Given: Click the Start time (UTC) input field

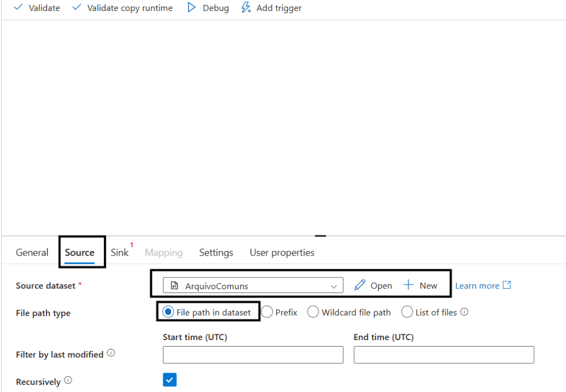Looking at the screenshot, I should click(x=253, y=355).
